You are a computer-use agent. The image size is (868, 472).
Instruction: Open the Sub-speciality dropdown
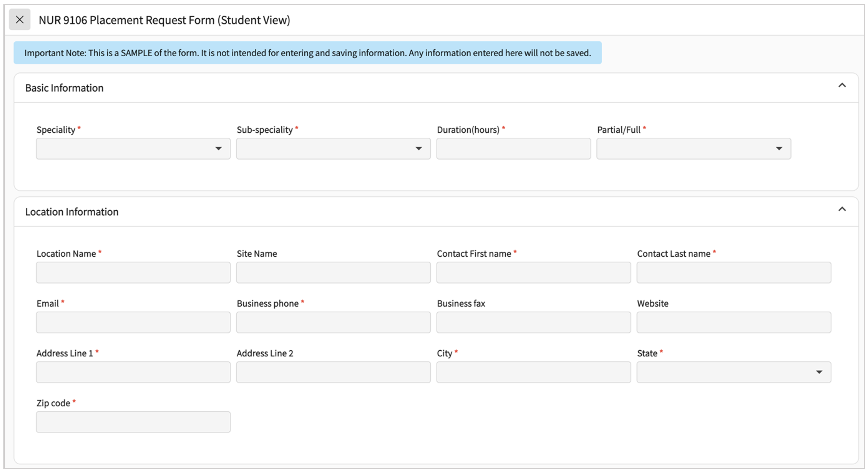click(333, 149)
